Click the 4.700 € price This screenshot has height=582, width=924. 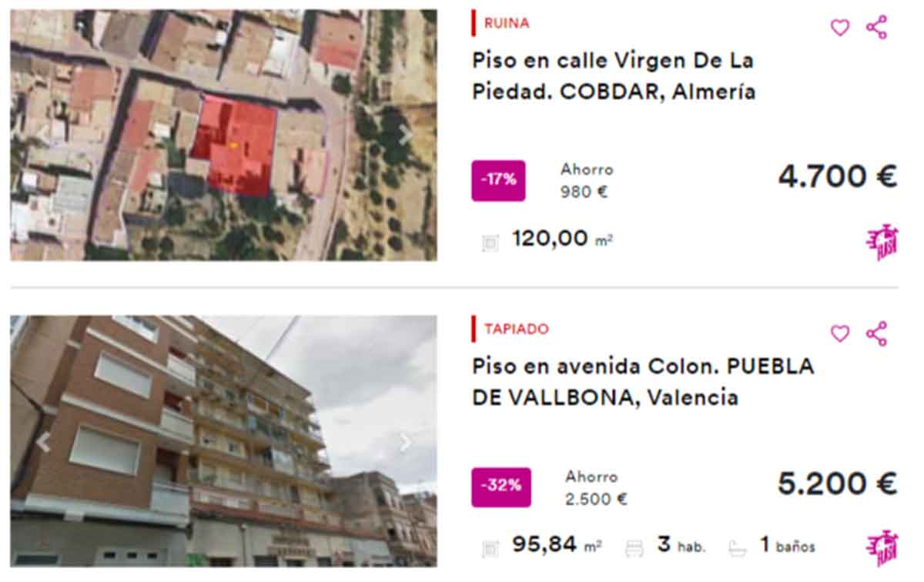click(837, 177)
